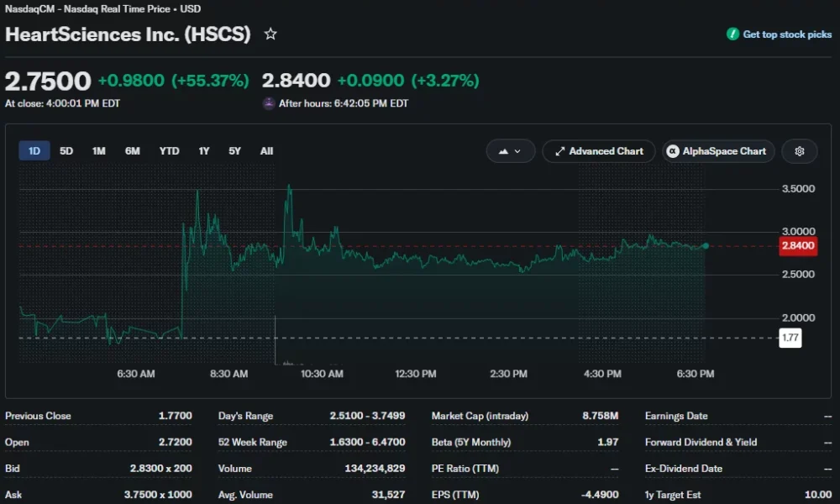Open the Advanced Chart view

[599, 151]
